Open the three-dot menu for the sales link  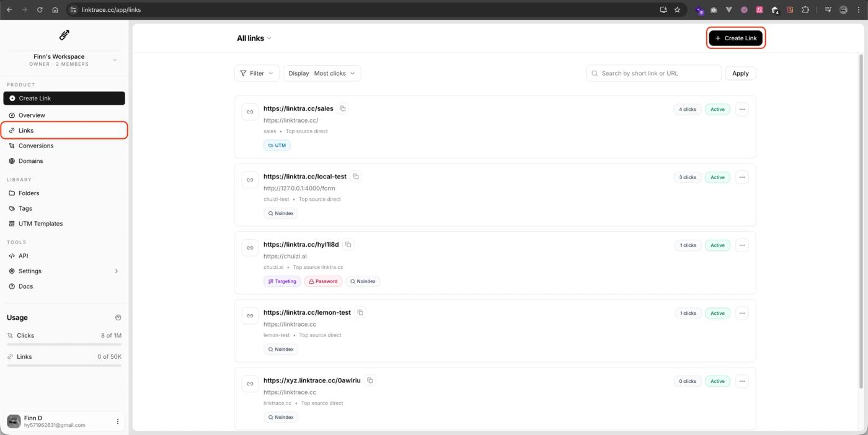(742, 109)
